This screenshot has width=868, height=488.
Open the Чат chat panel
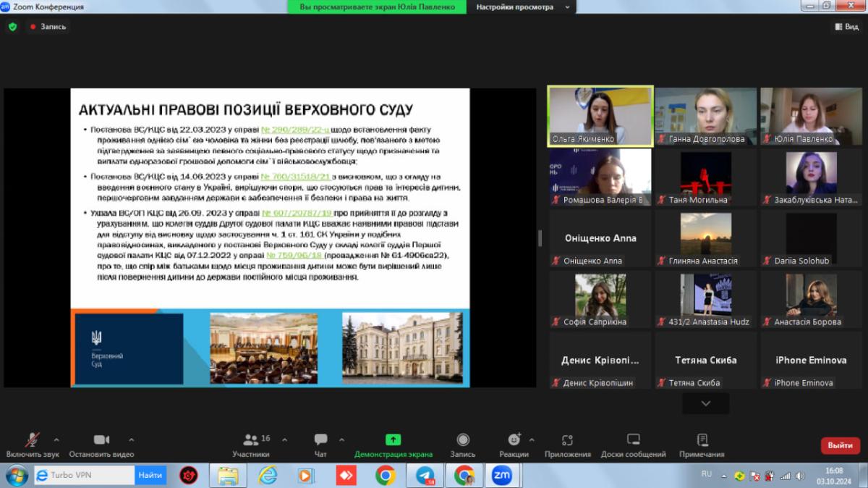[320, 439]
